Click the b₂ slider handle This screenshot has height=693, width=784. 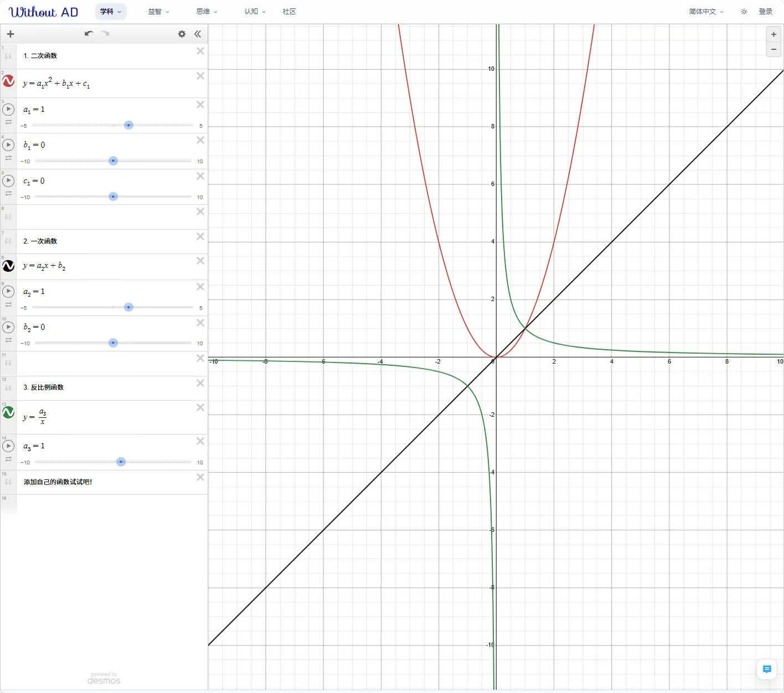pos(114,343)
